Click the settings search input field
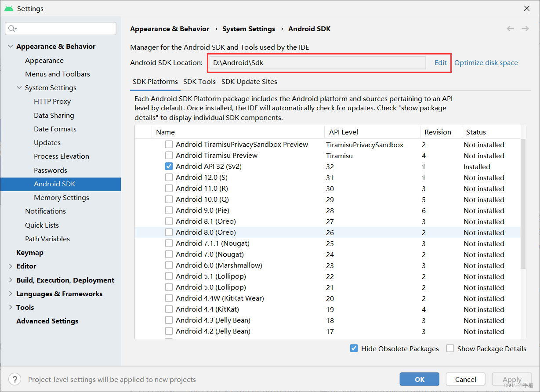 click(x=61, y=29)
